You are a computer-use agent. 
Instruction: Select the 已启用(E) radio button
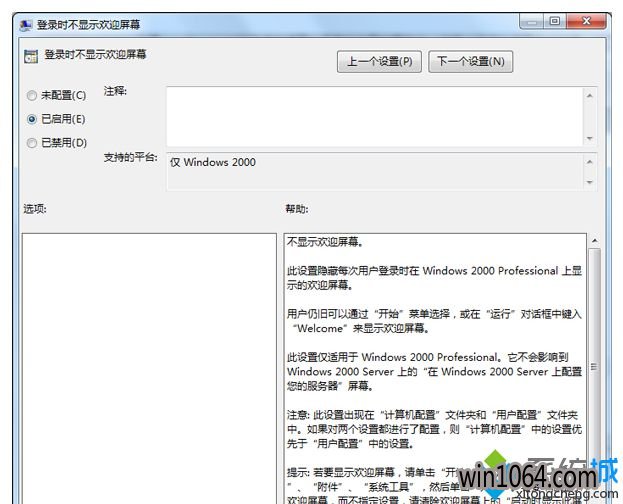pyautogui.click(x=32, y=119)
